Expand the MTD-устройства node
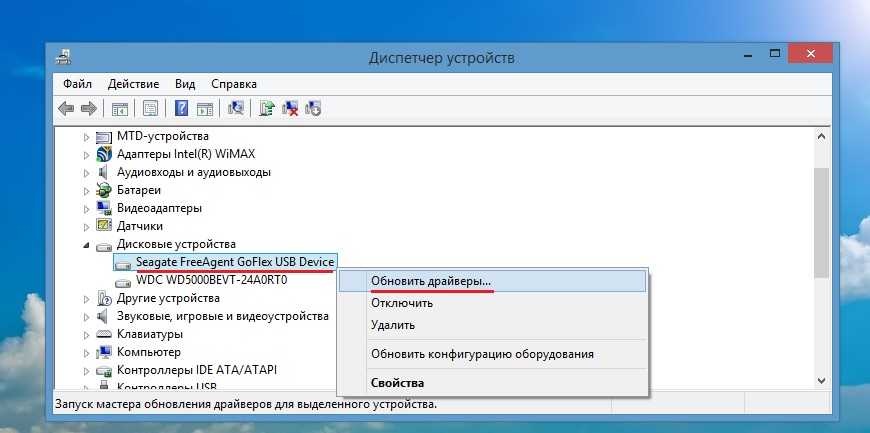The image size is (870, 433). click(86, 137)
